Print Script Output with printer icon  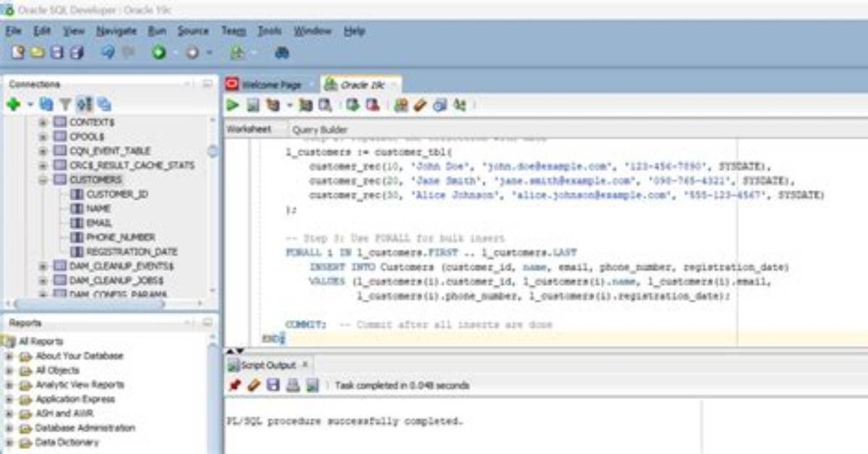click(x=292, y=385)
